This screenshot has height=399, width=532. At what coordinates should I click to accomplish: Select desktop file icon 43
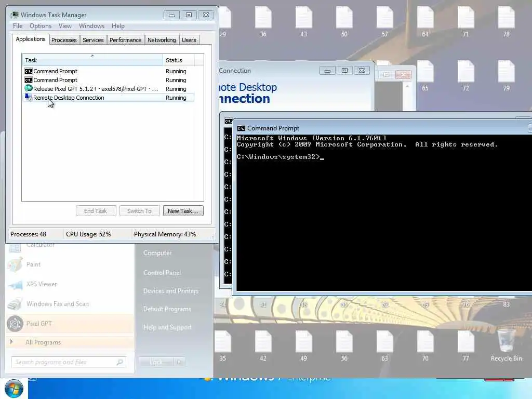303,18
